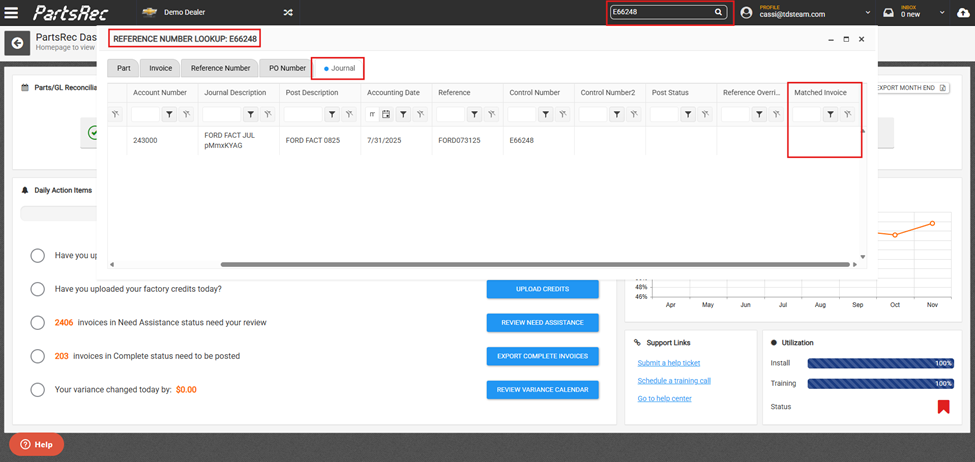Open the inbox tray icon

point(888,12)
